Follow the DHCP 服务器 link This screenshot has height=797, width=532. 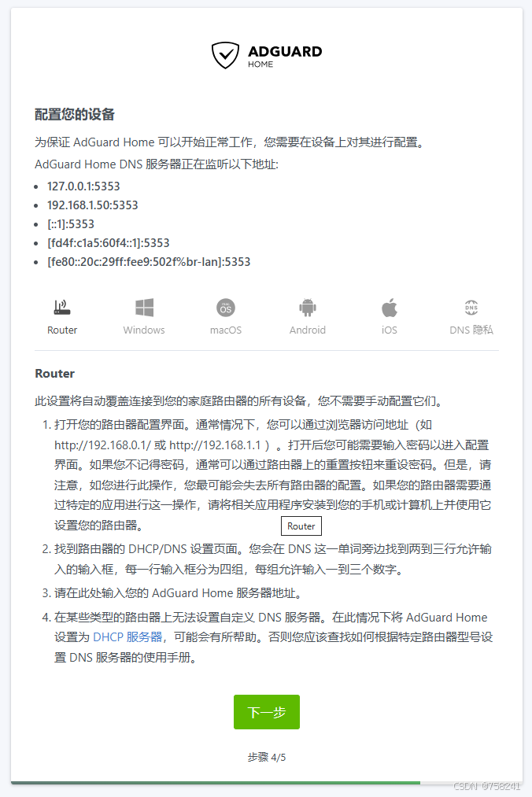point(127,636)
